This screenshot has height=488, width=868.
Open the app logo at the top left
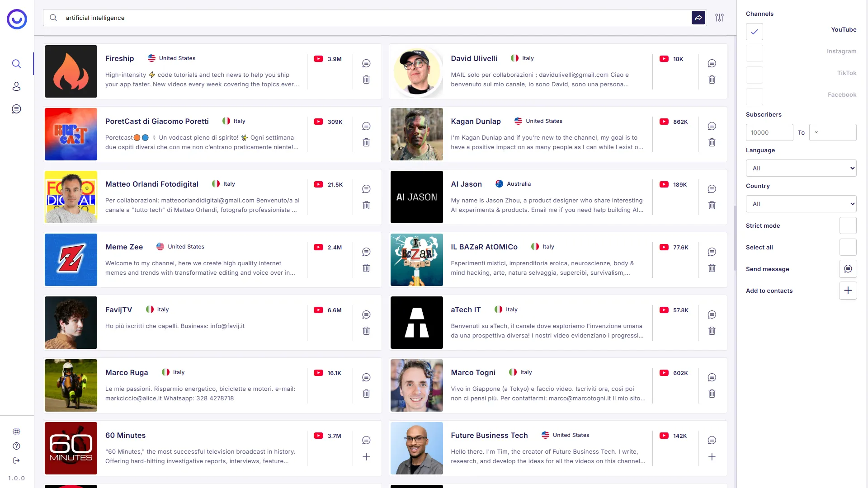[16, 19]
